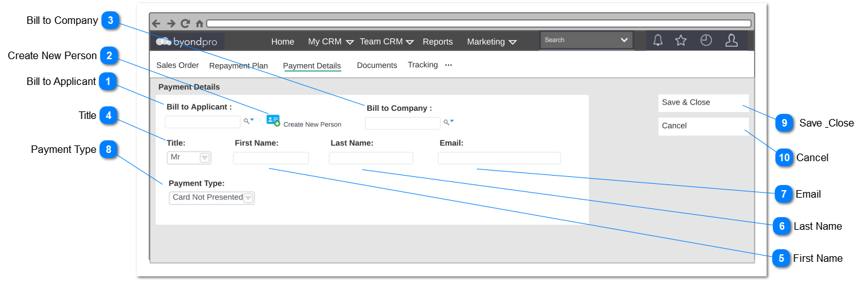Go to the browser home icon
The image size is (868, 282).
pos(200,23)
